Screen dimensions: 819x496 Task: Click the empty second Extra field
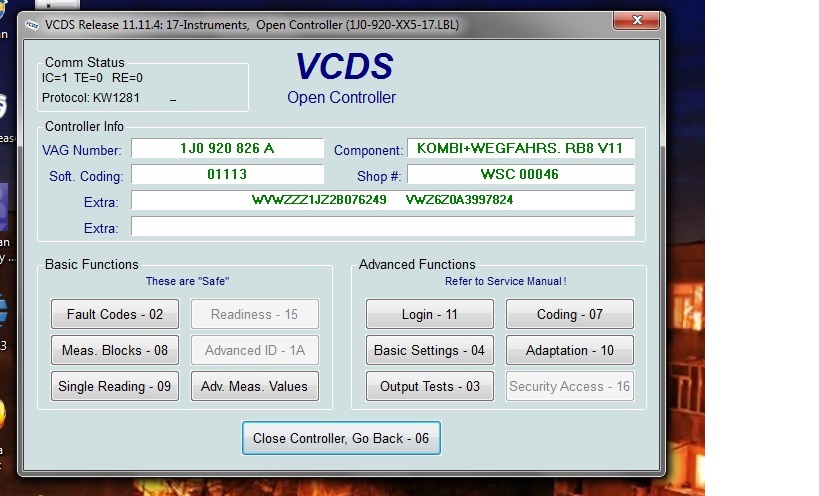[x=383, y=226]
